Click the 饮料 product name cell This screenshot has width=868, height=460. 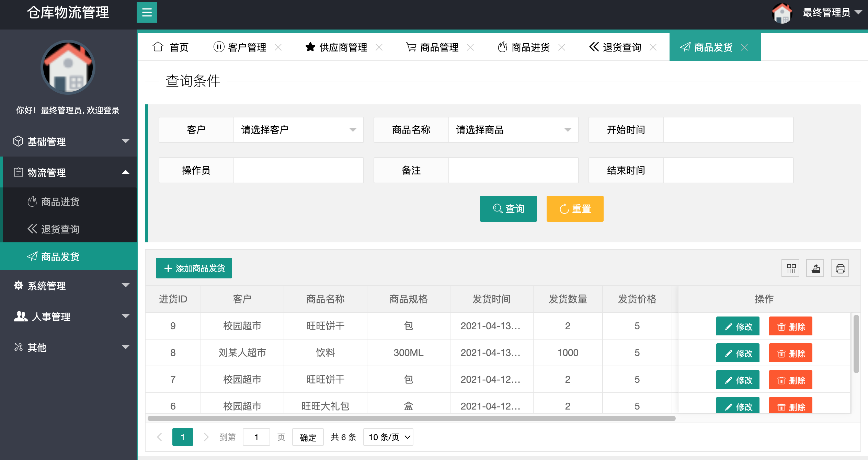coord(325,353)
